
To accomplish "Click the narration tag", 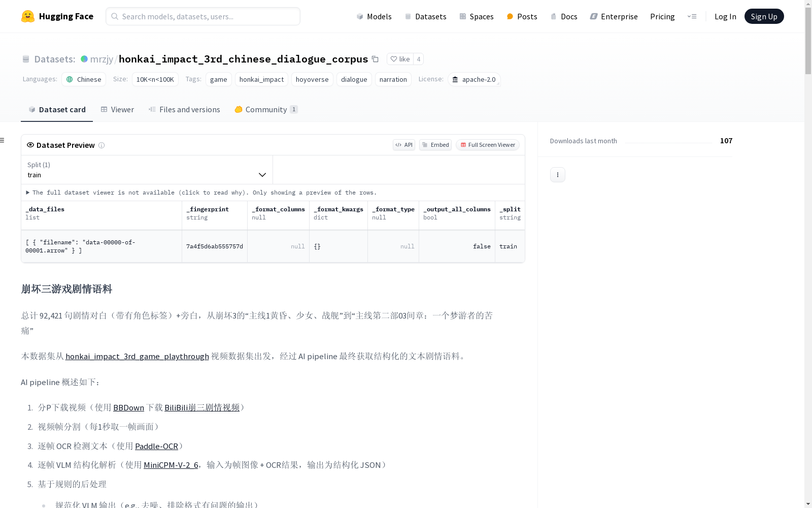I will [x=393, y=79].
